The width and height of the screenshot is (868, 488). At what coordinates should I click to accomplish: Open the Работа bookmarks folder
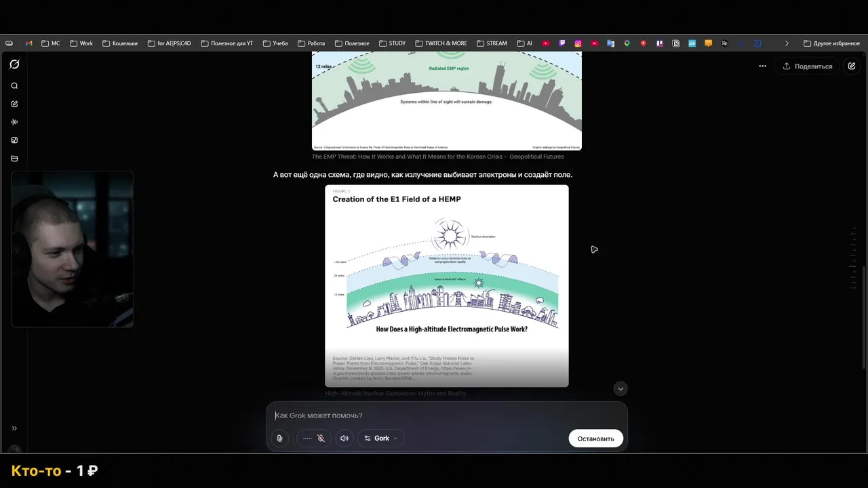(x=311, y=43)
